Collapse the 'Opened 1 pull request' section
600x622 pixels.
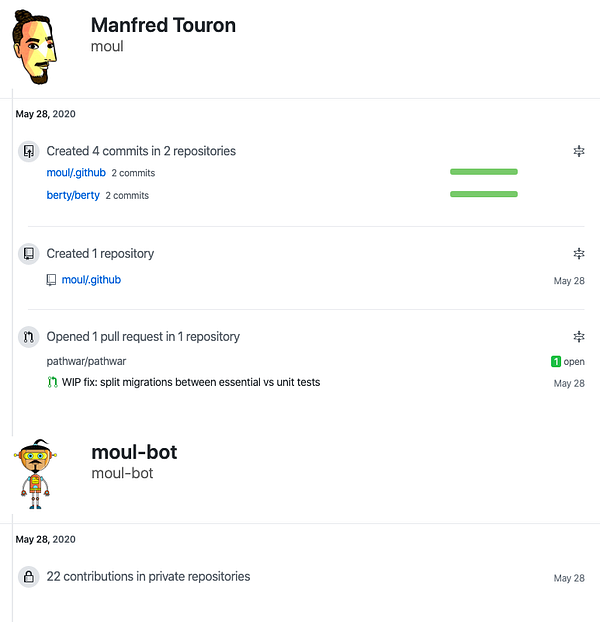[x=579, y=337]
